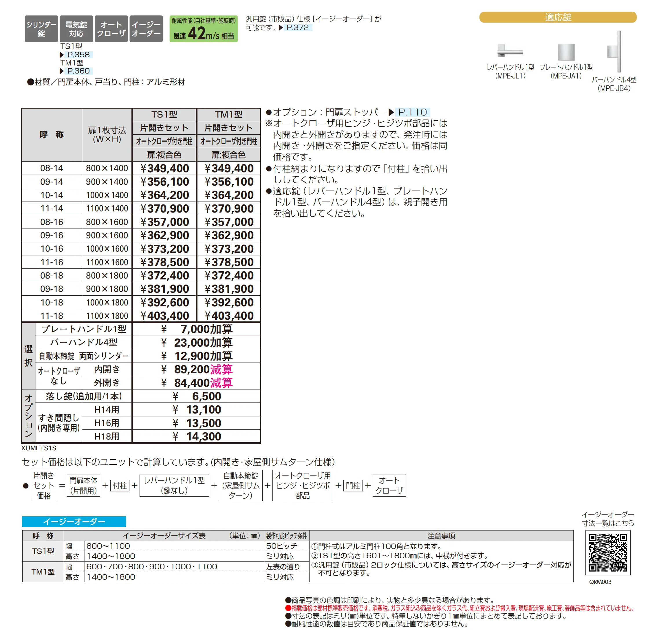The image size is (659, 644).
Task: Click TM1型 price ¥364,200 in row 10-14
Action: click(x=229, y=195)
